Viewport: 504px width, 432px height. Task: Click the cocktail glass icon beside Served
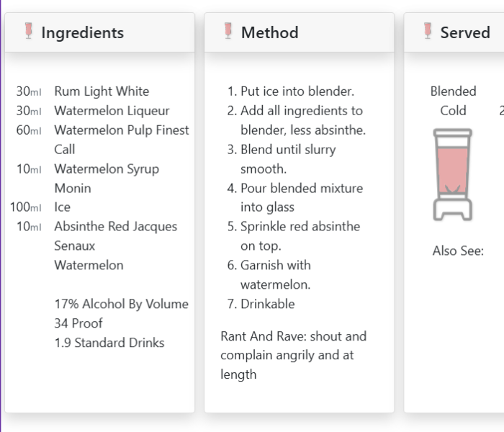tap(428, 31)
